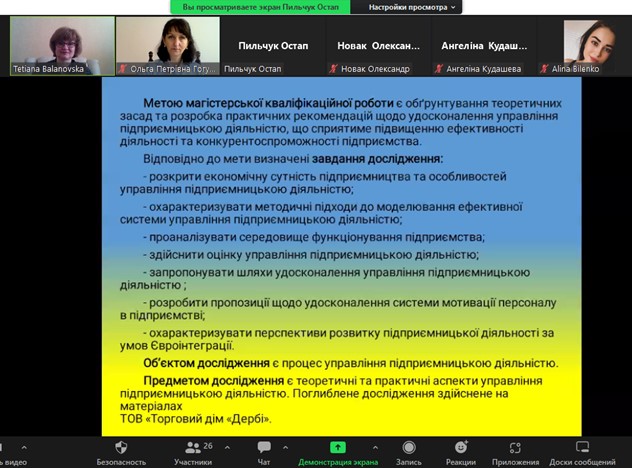This screenshot has width=632, height=468.
Task: Click muted microphone icon for Ольга Петрівна
Action: tap(122, 69)
